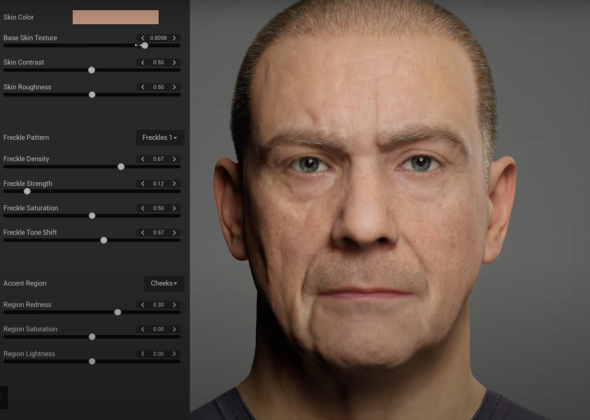Click the Freckle Density value field
This screenshot has height=420, width=590.
click(158, 159)
